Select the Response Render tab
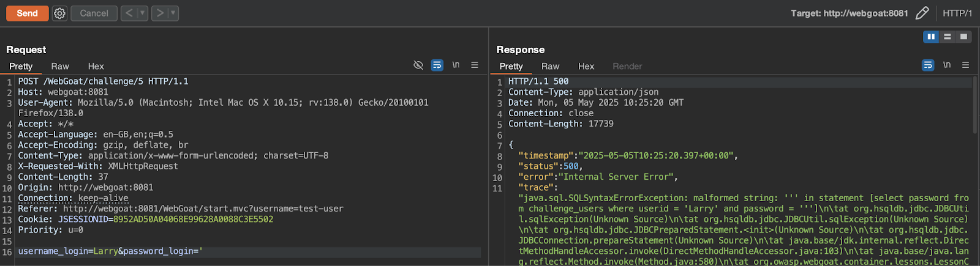This screenshot has height=266, width=980. pos(627,66)
